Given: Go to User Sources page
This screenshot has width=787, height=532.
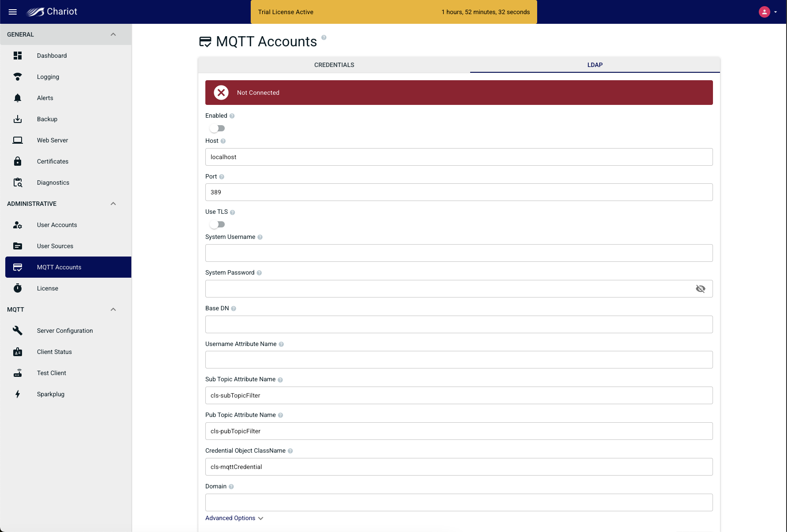Looking at the screenshot, I should point(55,246).
